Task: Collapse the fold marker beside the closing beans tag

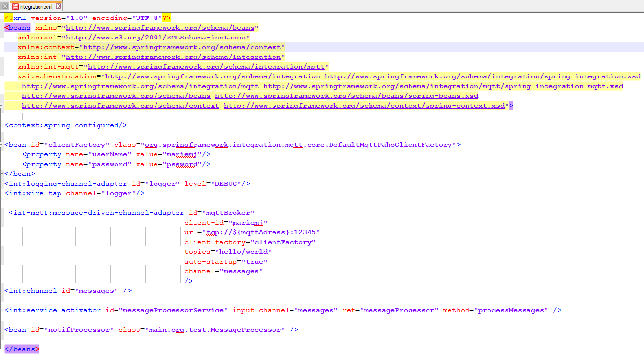Action: tap(1, 349)
